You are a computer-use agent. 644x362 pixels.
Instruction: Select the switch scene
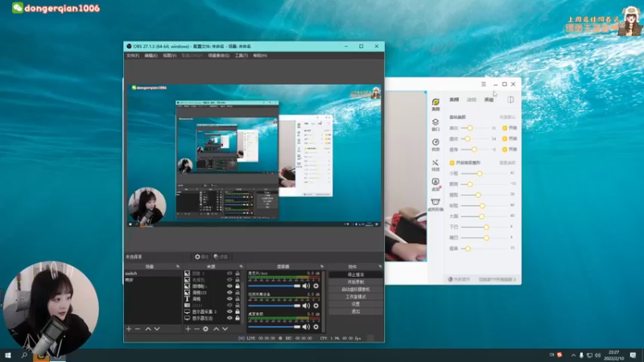point(152,274)
